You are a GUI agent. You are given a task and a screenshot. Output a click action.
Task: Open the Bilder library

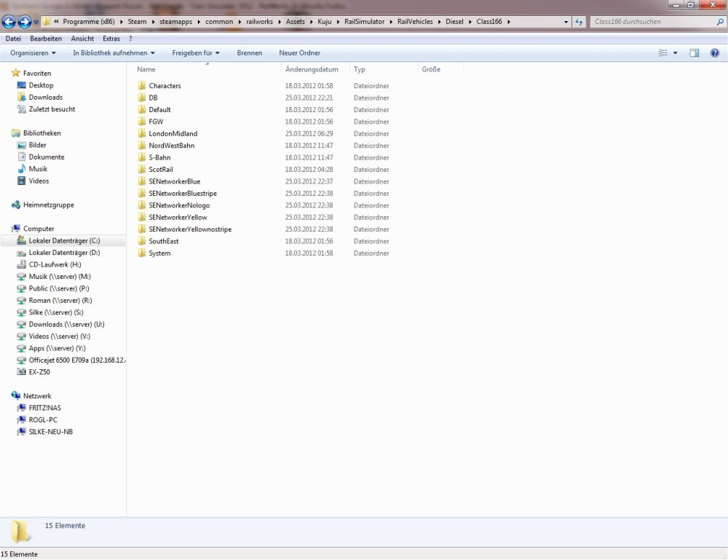pos(37,145)
